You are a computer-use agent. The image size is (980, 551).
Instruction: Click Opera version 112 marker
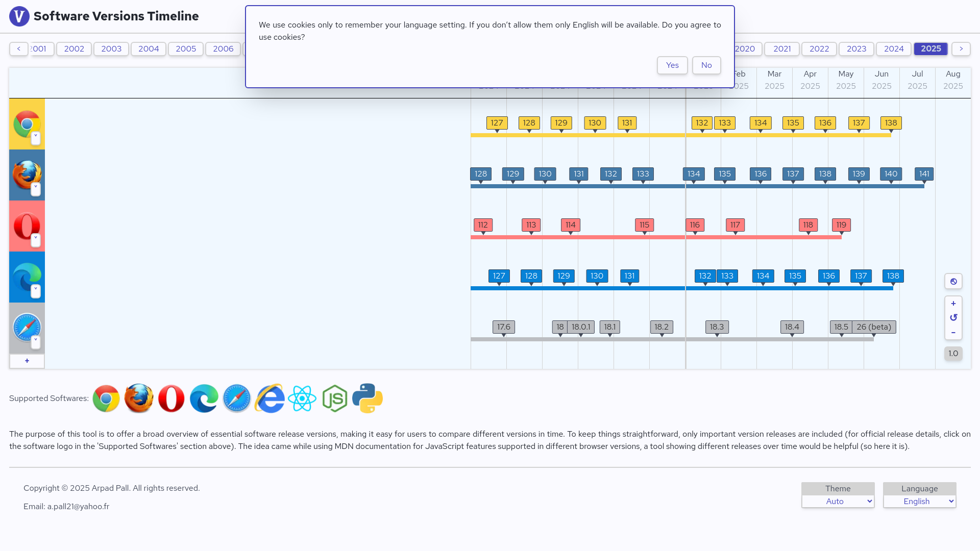(483, 225)
